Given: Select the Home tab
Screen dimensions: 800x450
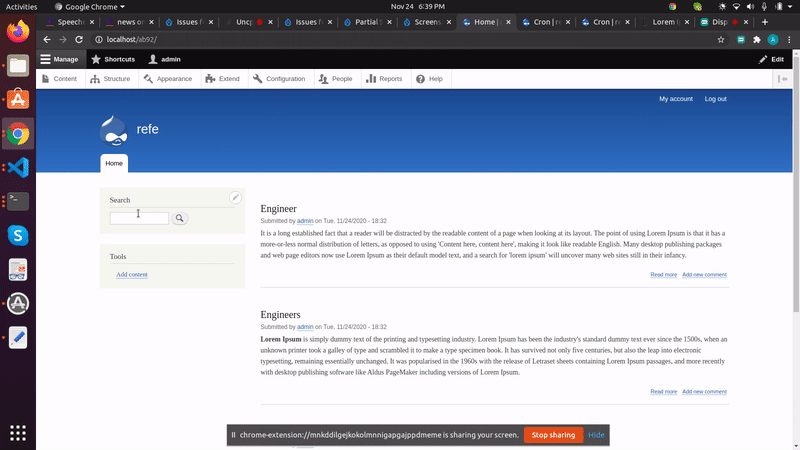Looking at the screenshot, I should (x=114, y=163).
